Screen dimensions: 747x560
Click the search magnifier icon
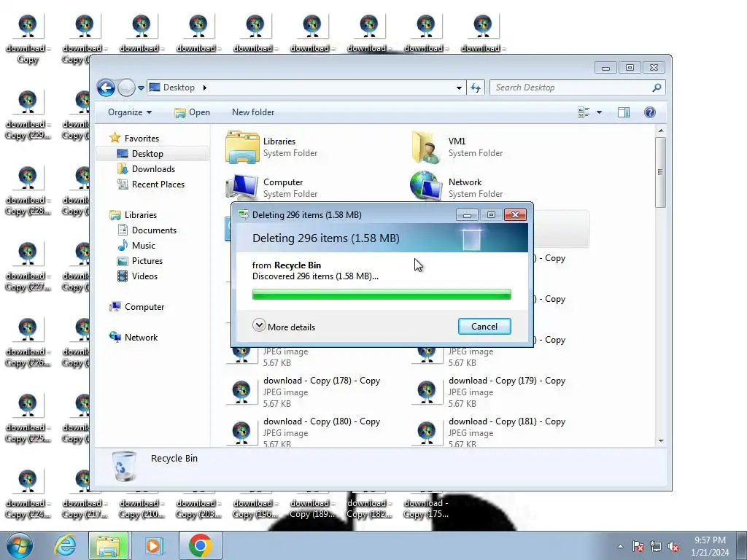click(x=657, y=87)
